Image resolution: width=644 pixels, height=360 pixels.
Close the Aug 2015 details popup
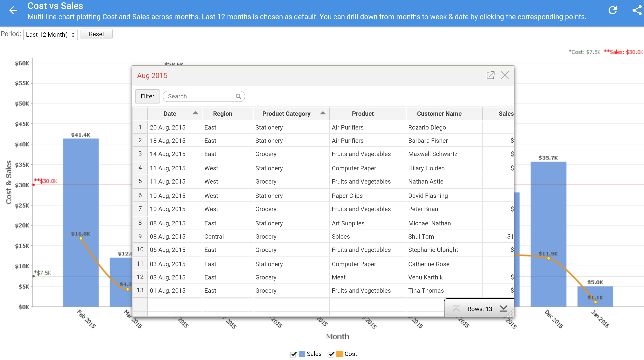505,75
